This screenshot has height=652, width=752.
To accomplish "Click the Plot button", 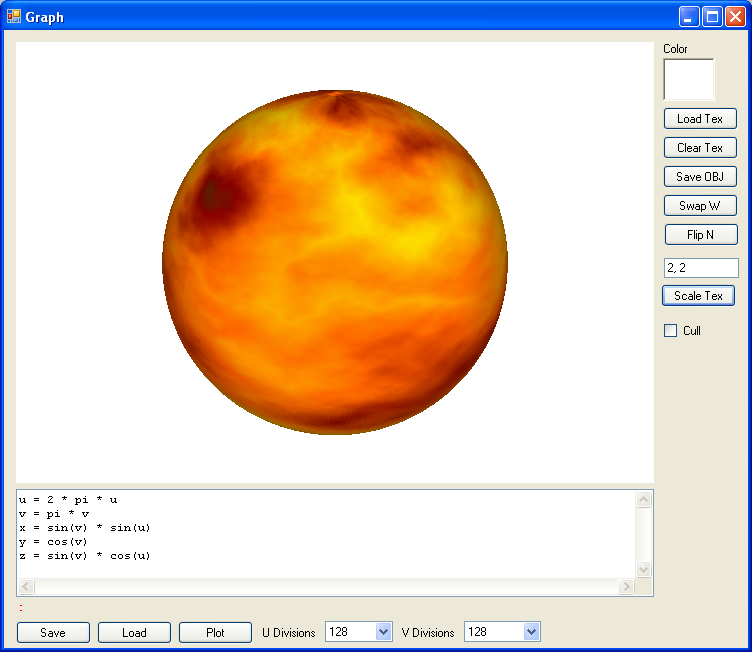I will [x=215, y=633].
